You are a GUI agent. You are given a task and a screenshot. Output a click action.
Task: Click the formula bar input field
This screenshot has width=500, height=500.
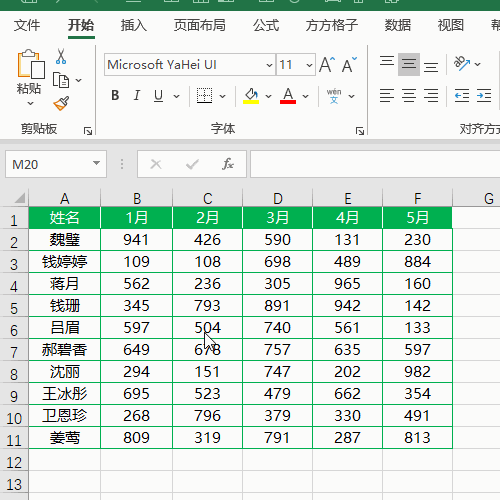point(375,164)
